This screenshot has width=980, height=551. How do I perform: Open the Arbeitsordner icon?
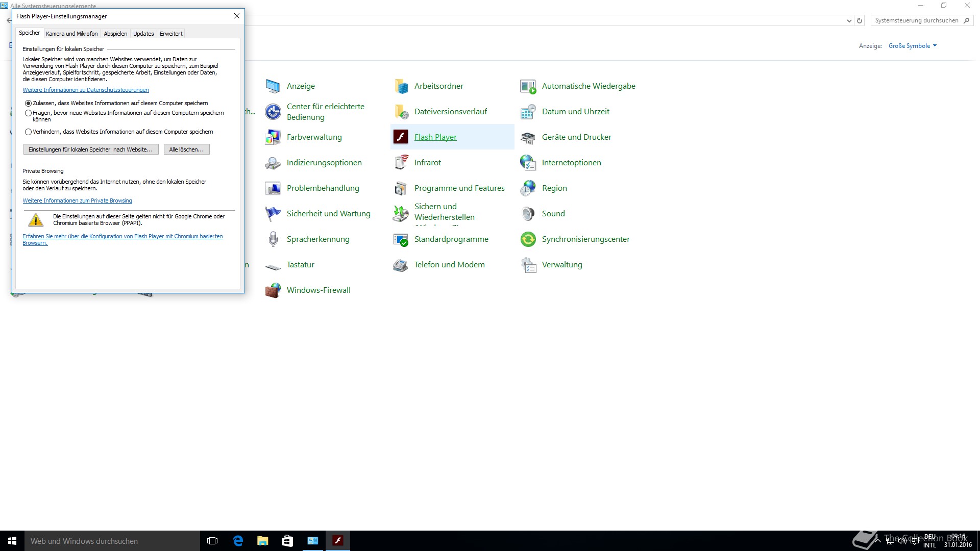point(401,86)
